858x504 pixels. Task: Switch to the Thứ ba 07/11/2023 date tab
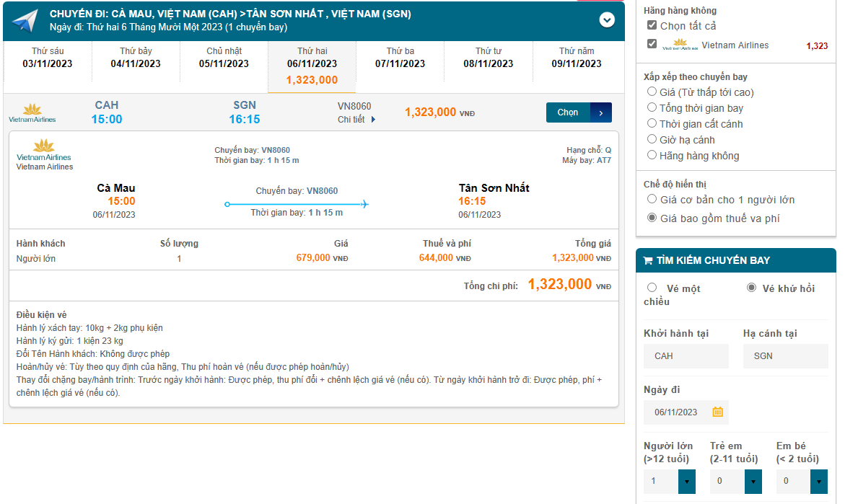400,58
